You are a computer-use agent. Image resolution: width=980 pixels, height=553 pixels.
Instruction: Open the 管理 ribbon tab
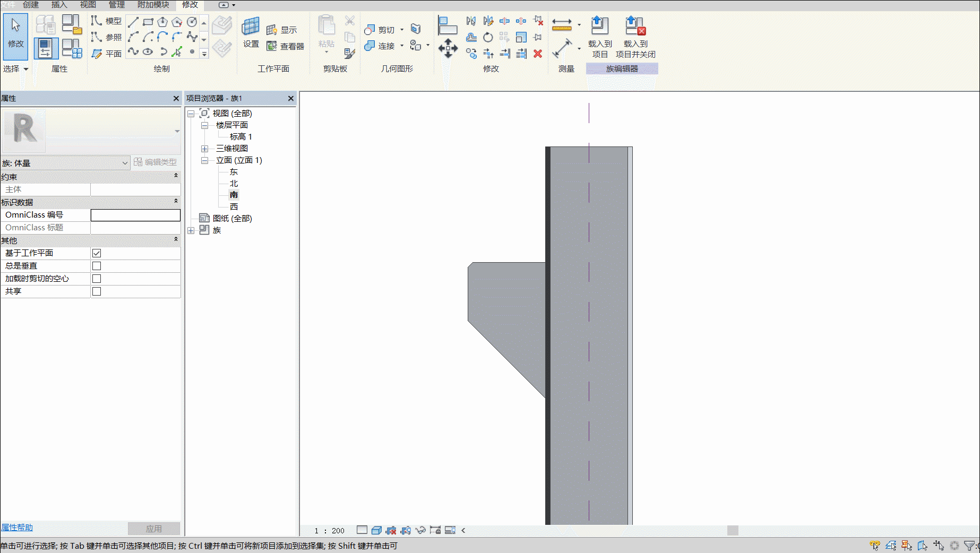(117, 5)
